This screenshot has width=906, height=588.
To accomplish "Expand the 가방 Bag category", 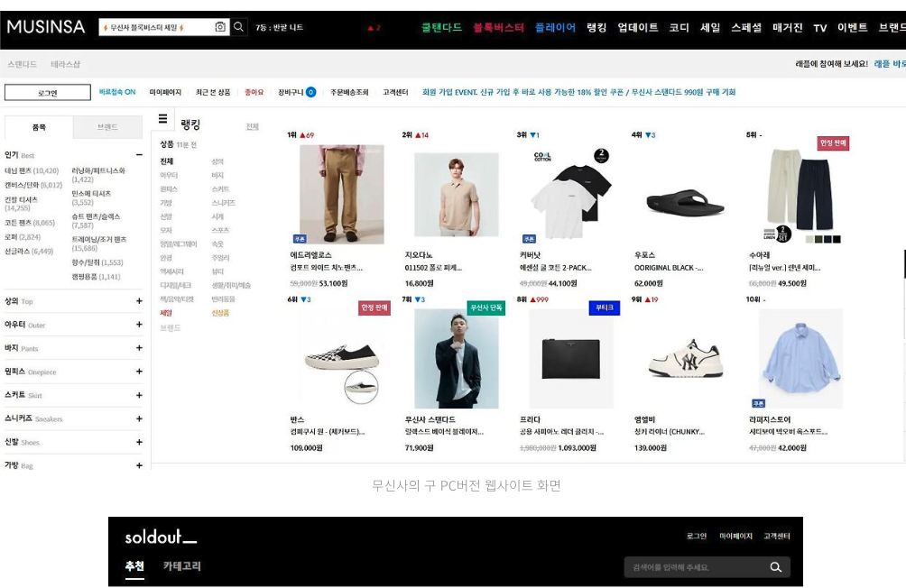I will coord(139,465).
